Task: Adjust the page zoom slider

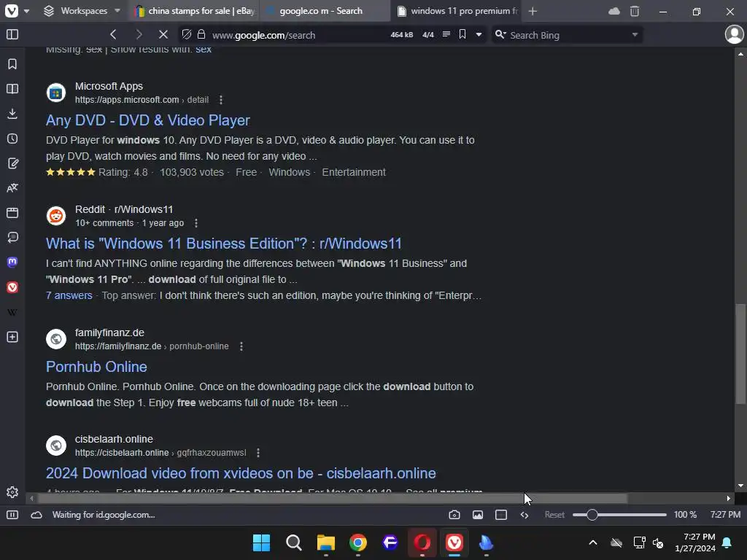Action: [x=619, y=515]
